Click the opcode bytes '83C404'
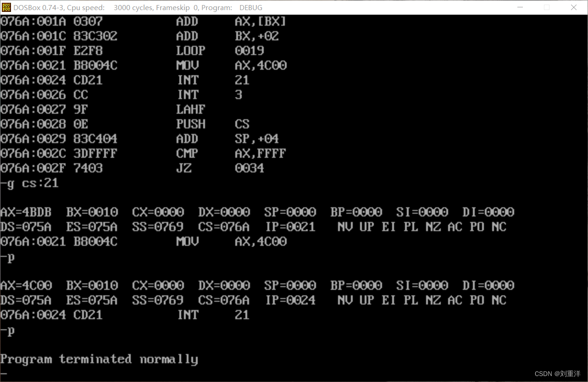This screenshot has width=588, height=382. (95, 138)
